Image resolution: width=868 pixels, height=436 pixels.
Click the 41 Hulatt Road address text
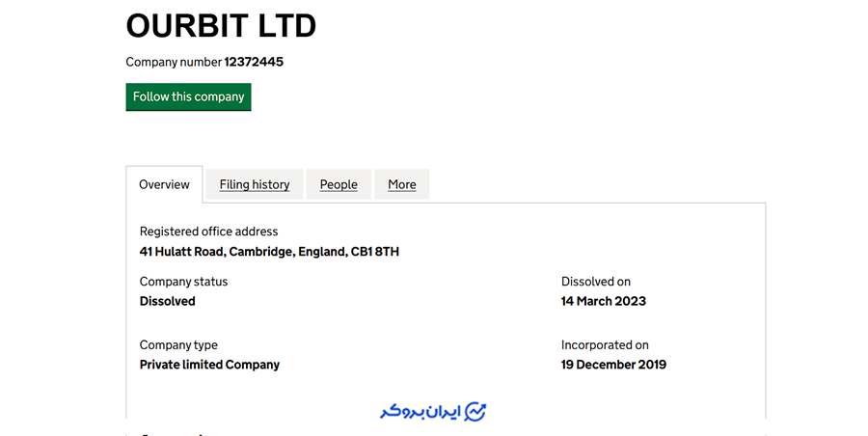coord(269,252)
